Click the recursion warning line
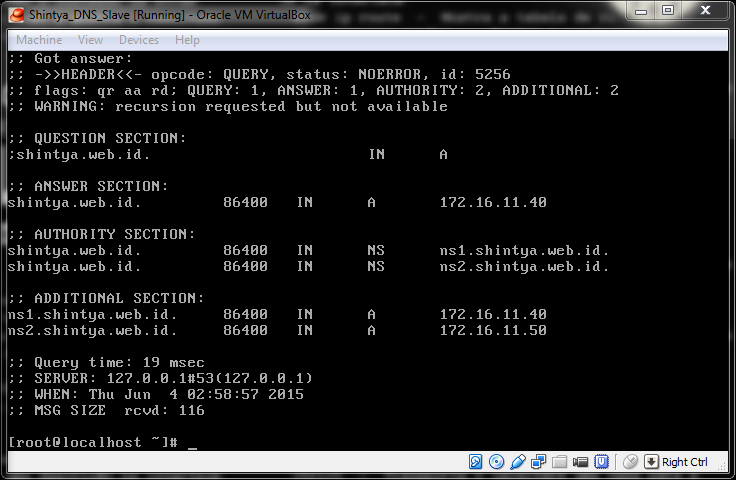Screen dimensions: 736x480 click(x=228, y=107)
